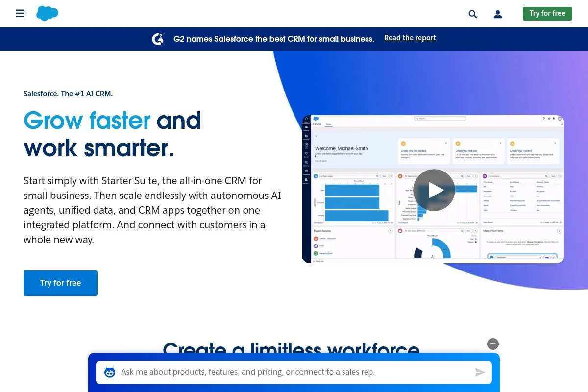Open the user account login icon

tap(498, 14)
